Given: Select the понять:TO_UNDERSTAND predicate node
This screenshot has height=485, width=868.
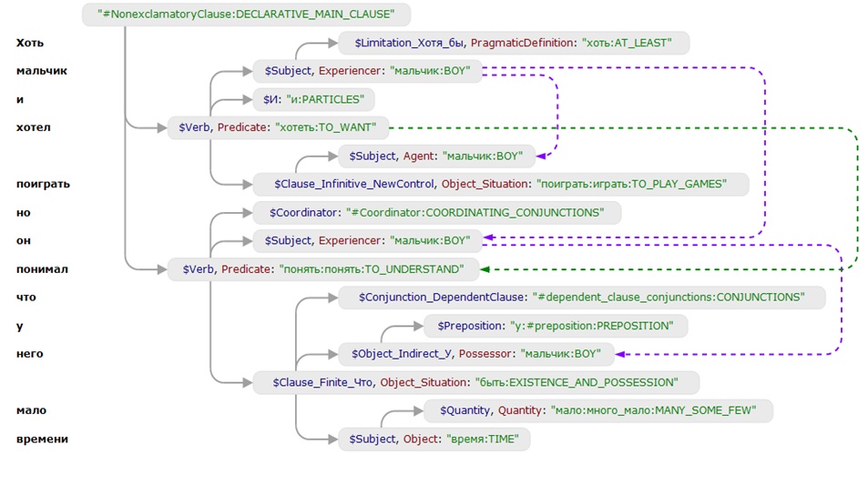Looking at the screenshot, I should tap(324, 269).
